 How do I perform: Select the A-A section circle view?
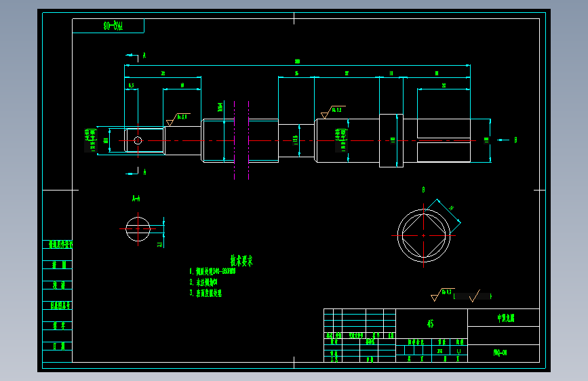(x=138, y=228)
